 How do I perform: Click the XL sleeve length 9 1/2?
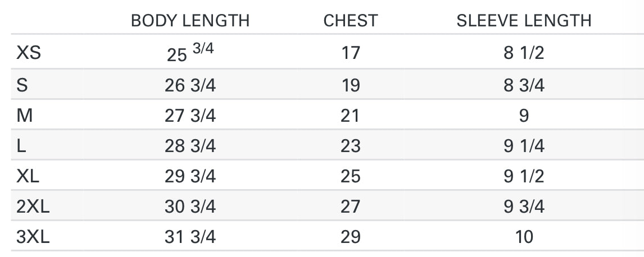(x=524, y=176)
